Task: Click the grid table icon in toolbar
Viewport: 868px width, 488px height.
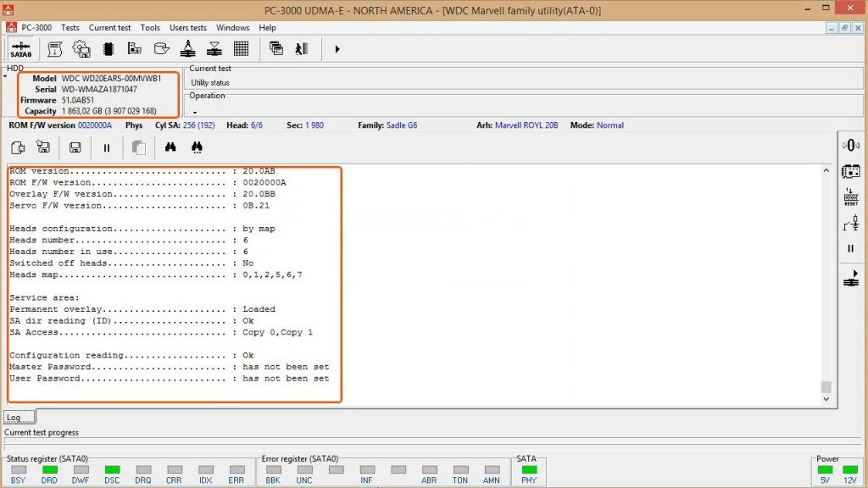Action: (x=241, y=49)
